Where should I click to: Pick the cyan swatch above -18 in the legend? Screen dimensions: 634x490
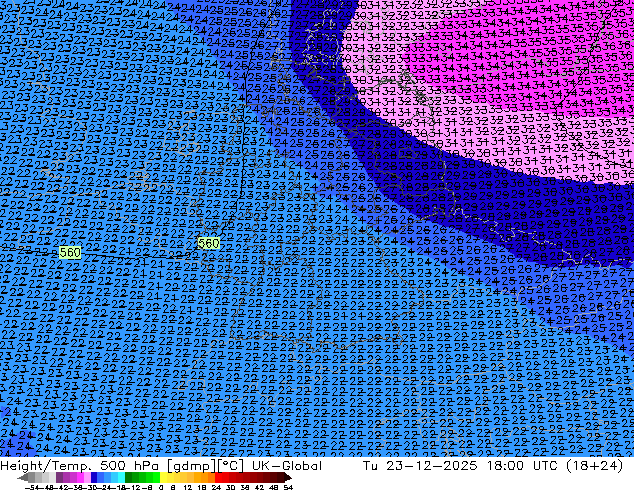click(122, 477)
